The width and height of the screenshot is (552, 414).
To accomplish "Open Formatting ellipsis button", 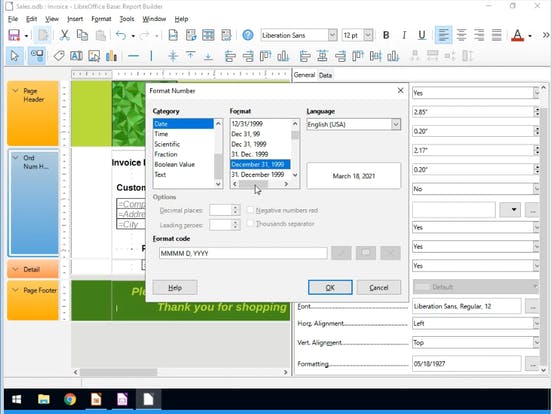I will coord(532,364).
